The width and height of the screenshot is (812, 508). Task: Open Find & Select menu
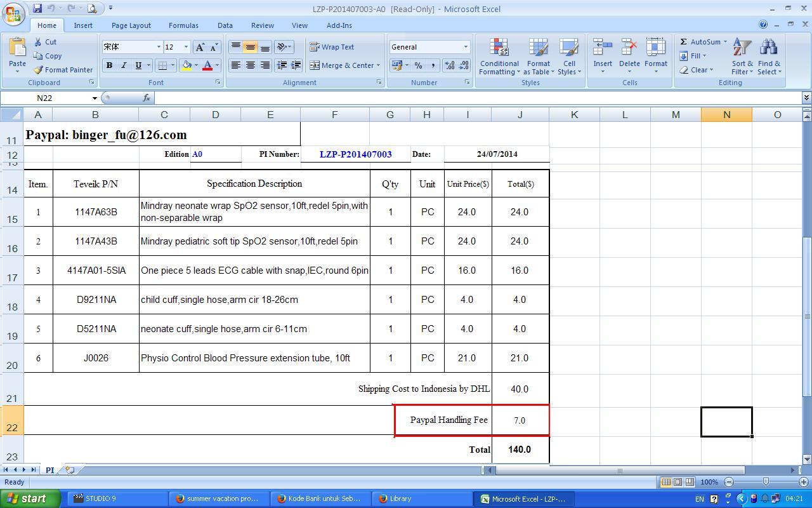[768, 57]
